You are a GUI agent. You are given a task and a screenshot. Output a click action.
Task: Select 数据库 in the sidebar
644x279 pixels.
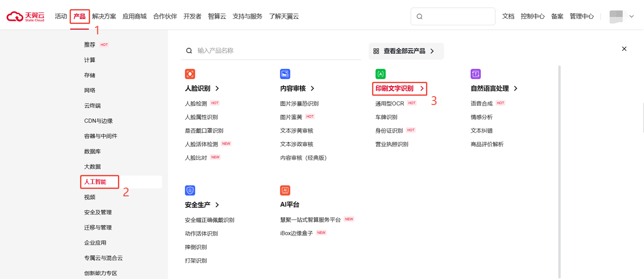[x=92, y=151]
